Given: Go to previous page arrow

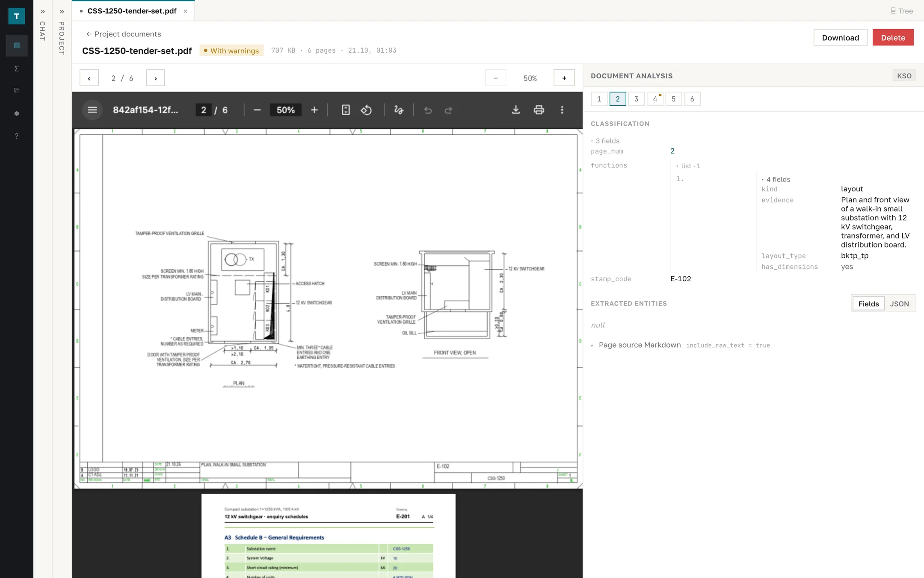Looking at the screenshot, I should (89, 78).
